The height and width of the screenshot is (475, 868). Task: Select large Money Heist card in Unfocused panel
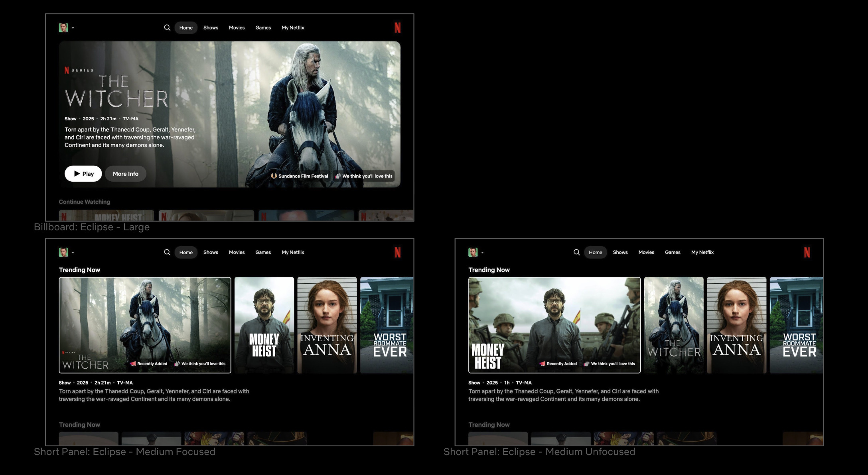(554, 325)
